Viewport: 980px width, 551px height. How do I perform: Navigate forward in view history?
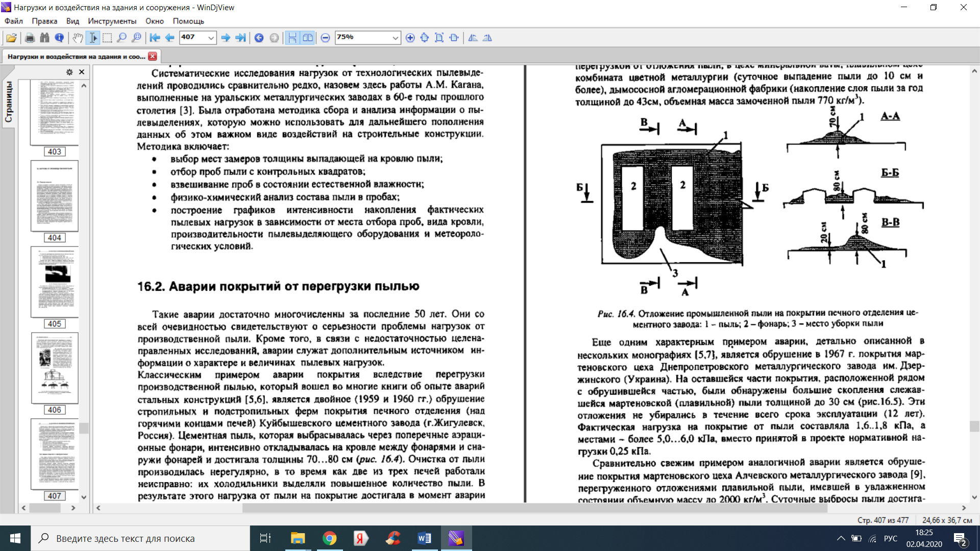pos(274,38)
